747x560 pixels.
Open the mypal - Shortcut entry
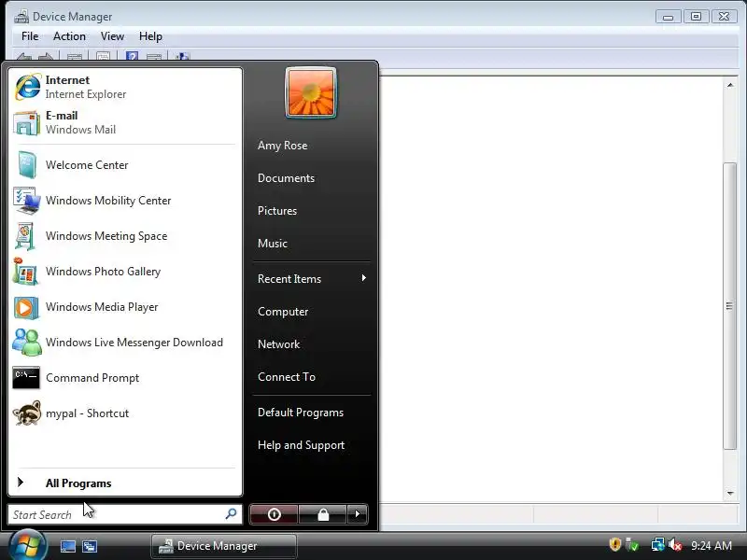click(125, 413)
